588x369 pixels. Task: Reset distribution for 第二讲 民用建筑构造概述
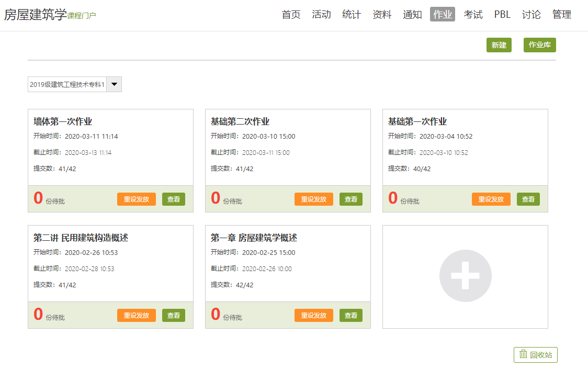(x=136, y=316)
